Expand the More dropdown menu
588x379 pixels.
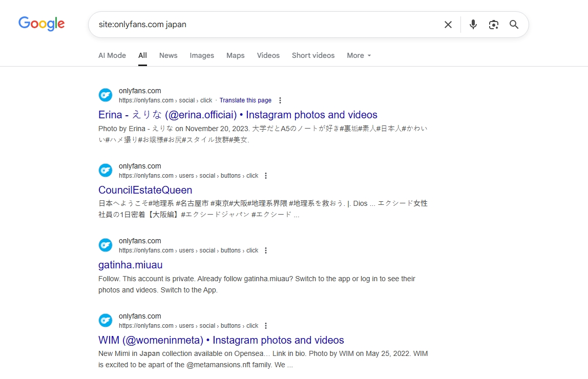click(x=359, y=55)
